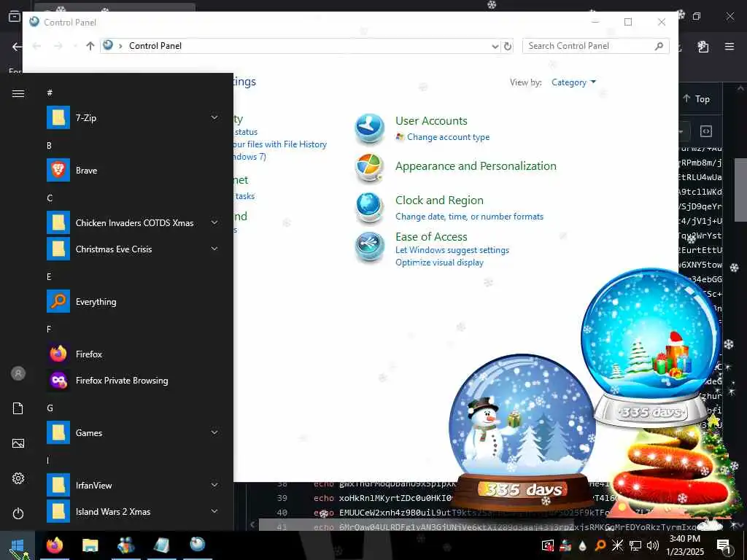This screenshot has width=747, height=560.
Task: Open the View by Category dropdown
Action: pyautogui.click(x=573, y=82)
